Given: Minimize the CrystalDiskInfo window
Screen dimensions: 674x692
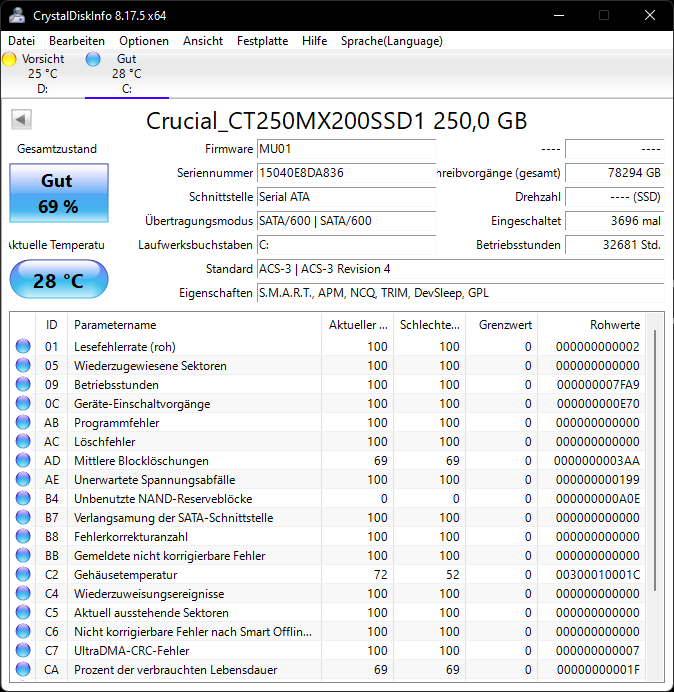Looking at the screenshot, I should tap(559, 15).
